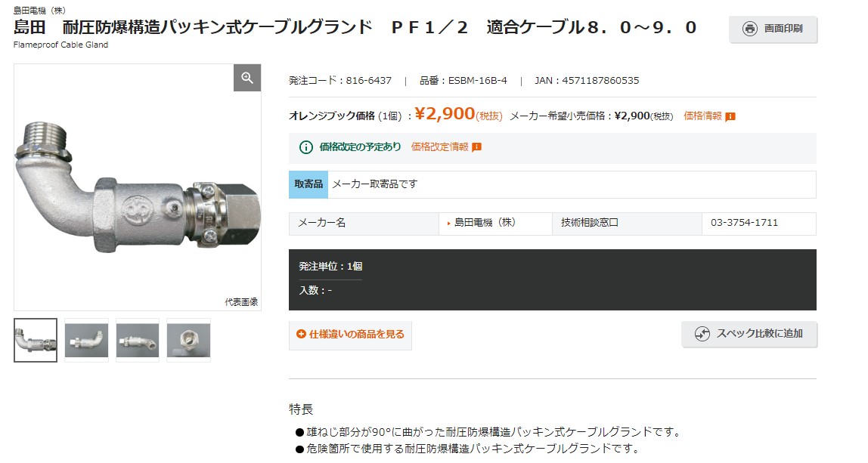Click the orange info icon beside 価格情報

click(730, 116)
